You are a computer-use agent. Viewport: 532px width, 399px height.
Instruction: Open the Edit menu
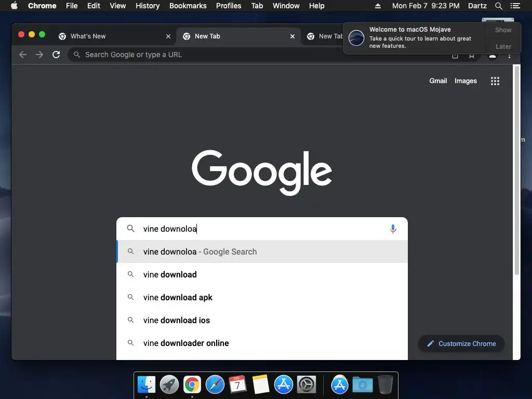coord(94,6)
